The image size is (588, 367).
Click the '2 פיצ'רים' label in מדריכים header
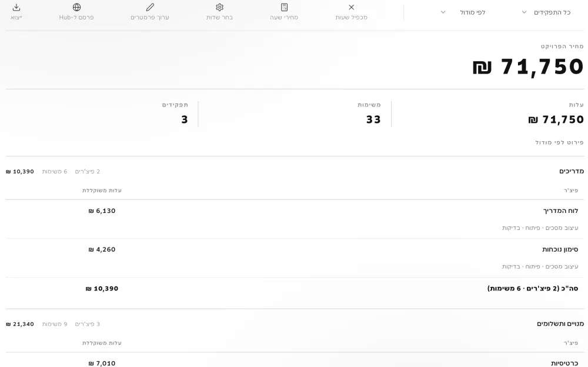pos(88,172)
